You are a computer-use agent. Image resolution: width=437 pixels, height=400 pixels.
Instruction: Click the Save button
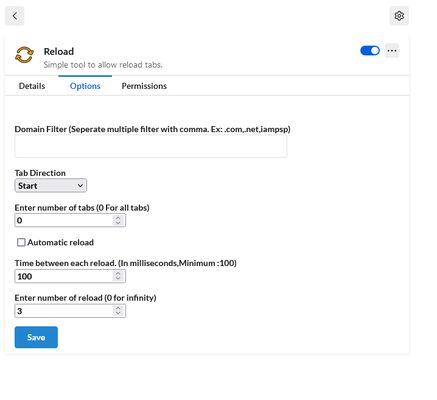coord(36,337)
